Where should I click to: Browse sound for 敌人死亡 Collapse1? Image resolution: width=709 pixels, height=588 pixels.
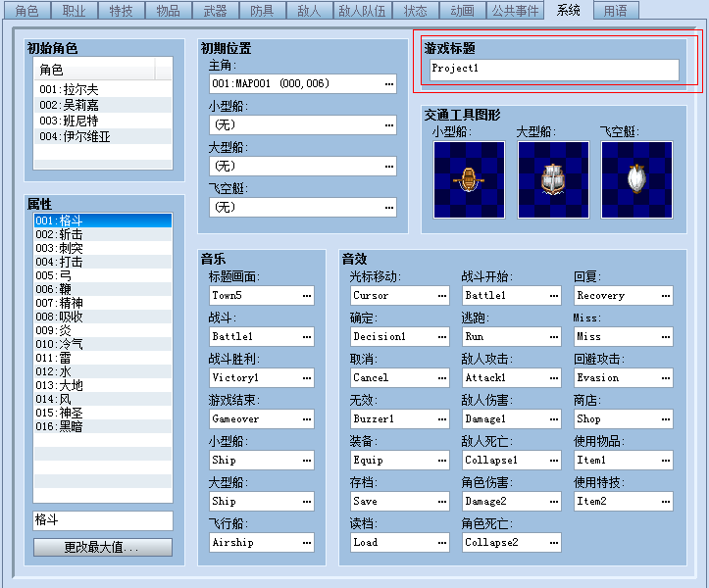(x=553, y=460)
